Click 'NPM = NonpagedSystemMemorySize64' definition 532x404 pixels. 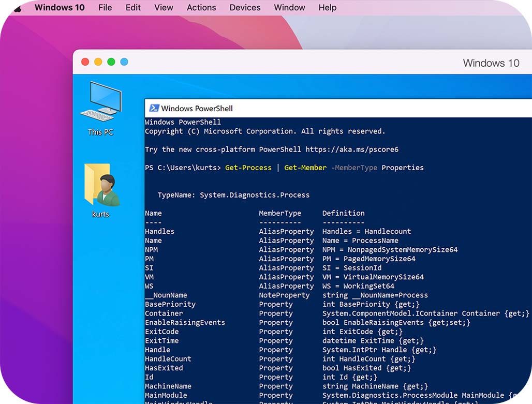coord(390,250)
